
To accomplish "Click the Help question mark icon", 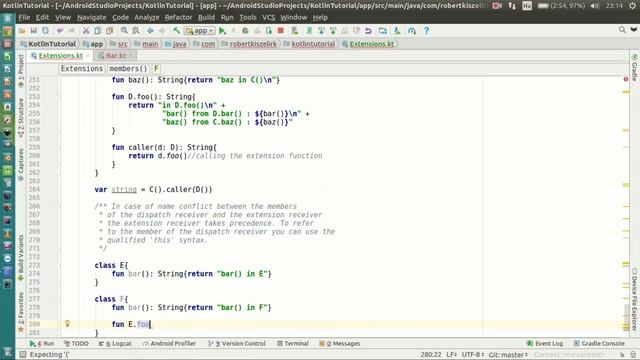I will 426,31.
